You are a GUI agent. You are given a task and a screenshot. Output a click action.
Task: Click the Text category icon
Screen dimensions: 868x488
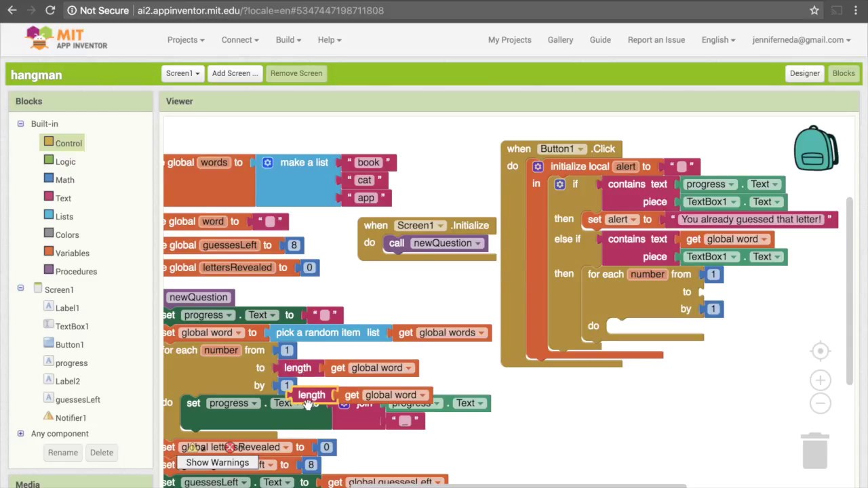point(48,197)
